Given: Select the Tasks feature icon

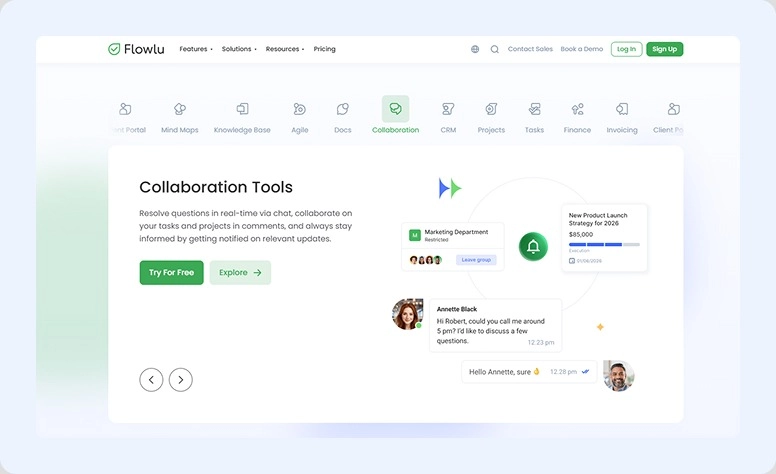Looking at the screenshot, I should click(x=534, y=109).
